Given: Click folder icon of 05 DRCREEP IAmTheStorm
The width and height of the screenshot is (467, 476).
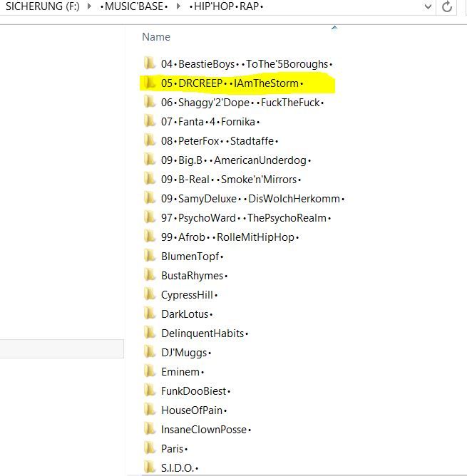Looking at the screenshot, I should tap(150, 82).
